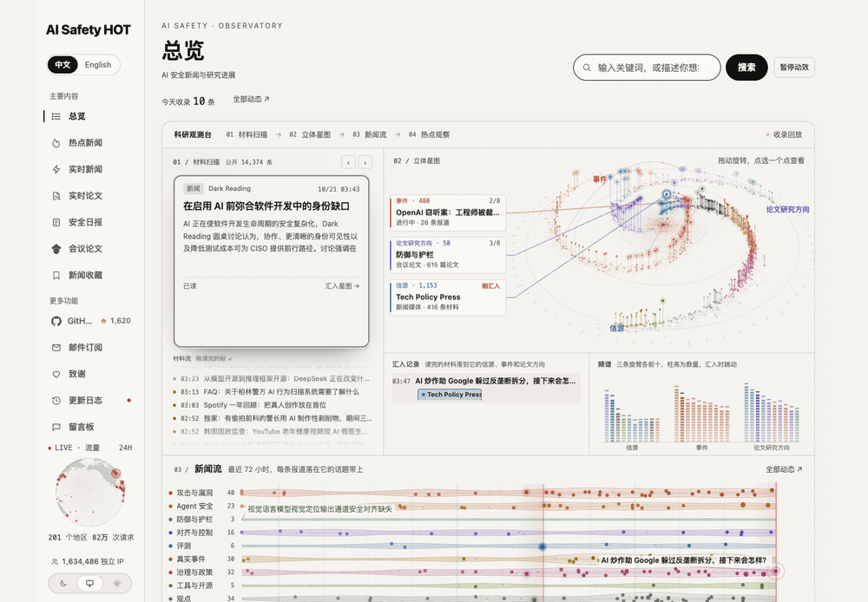Toggle the 收录回放 replay option

tap(784, 134)
